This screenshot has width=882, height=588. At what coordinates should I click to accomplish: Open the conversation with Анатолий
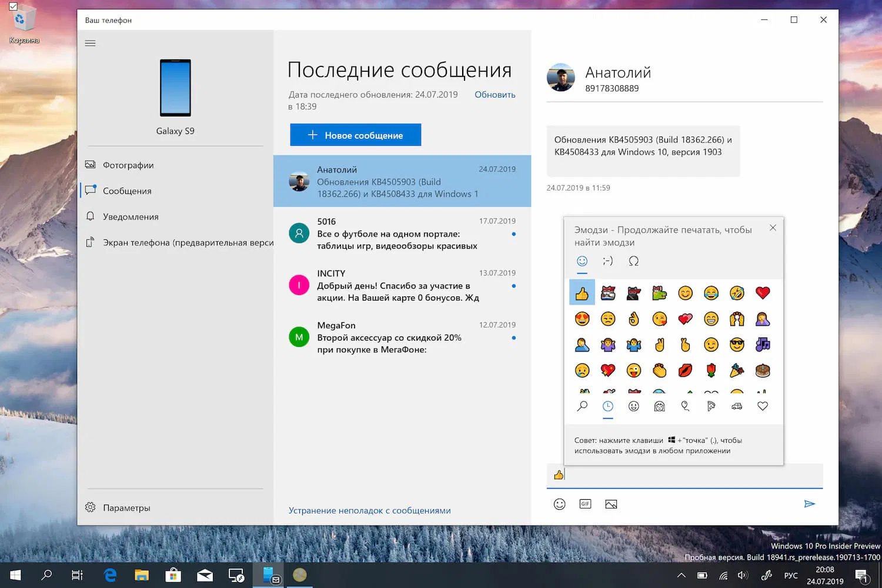[402, 181]
